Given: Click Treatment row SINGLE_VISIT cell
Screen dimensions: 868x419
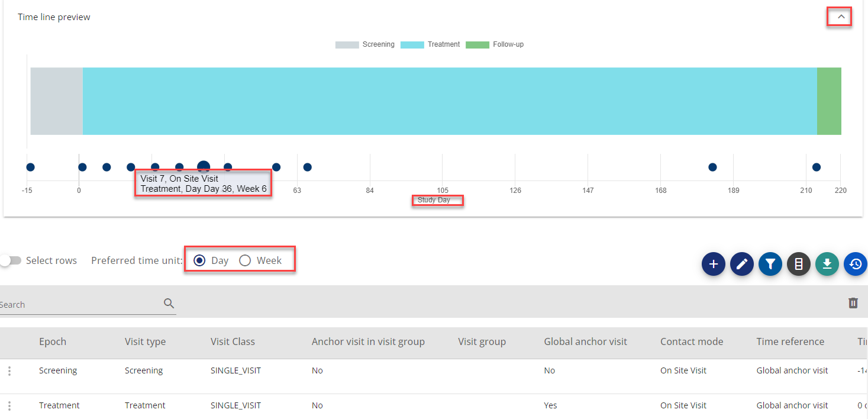Looking at the screenshot, I should (235, 406).
